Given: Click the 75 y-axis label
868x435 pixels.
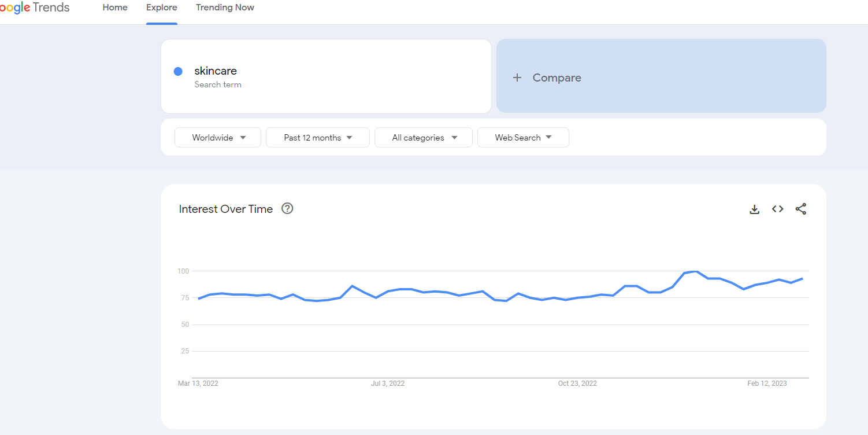Looking at the screenshot, I should tap(185, 298).
